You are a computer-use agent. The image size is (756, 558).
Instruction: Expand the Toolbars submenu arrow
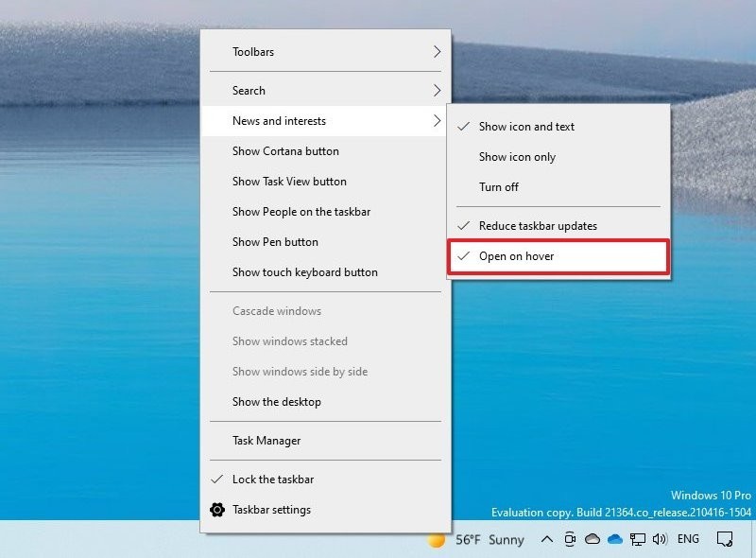coord(437,52)
